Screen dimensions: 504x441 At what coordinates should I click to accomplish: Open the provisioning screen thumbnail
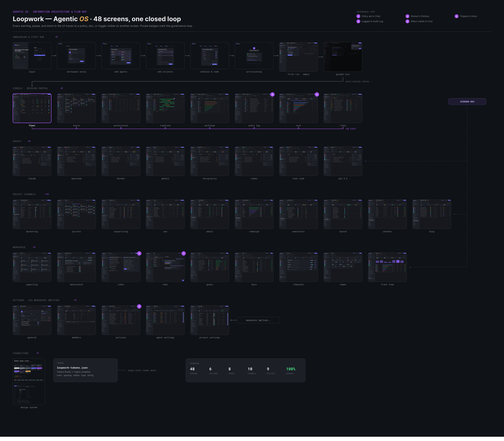tap(254, 56)
